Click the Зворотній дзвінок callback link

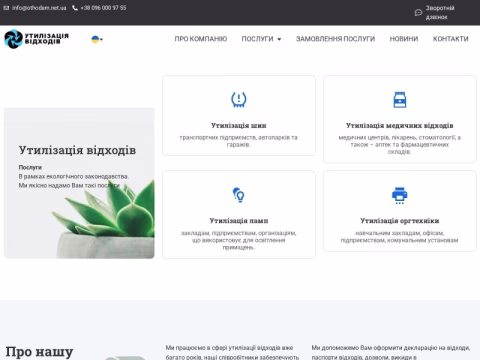pos(440,13)
